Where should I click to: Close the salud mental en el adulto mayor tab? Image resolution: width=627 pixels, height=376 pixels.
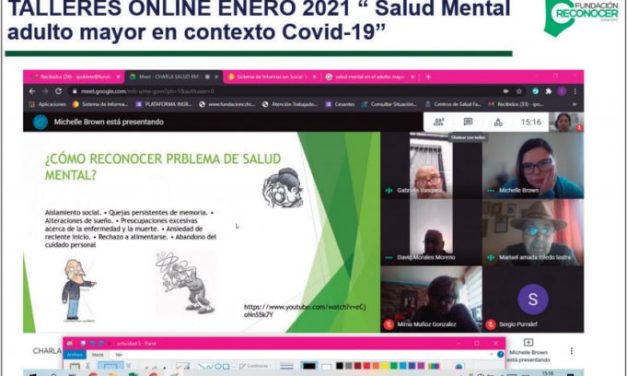coord(413,77)
